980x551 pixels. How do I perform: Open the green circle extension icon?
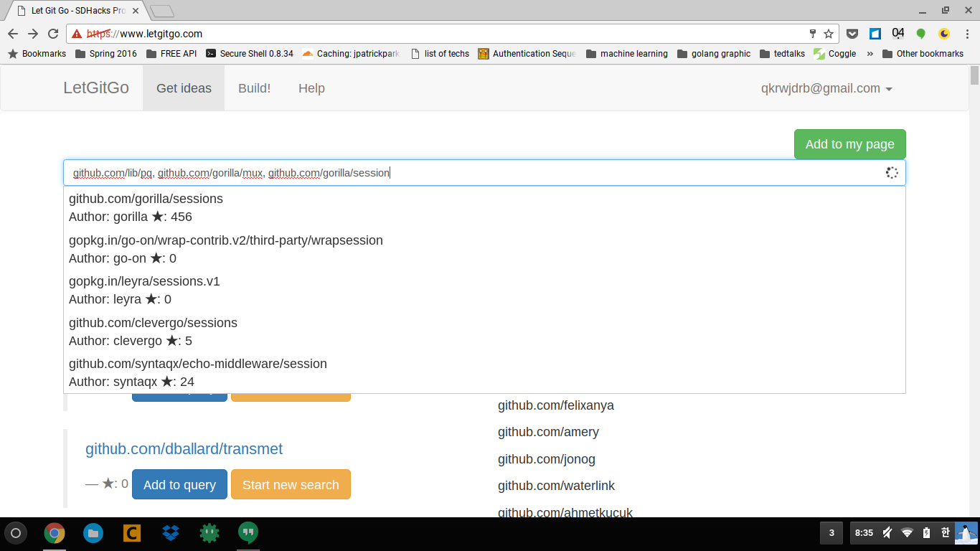coord(921,34)
